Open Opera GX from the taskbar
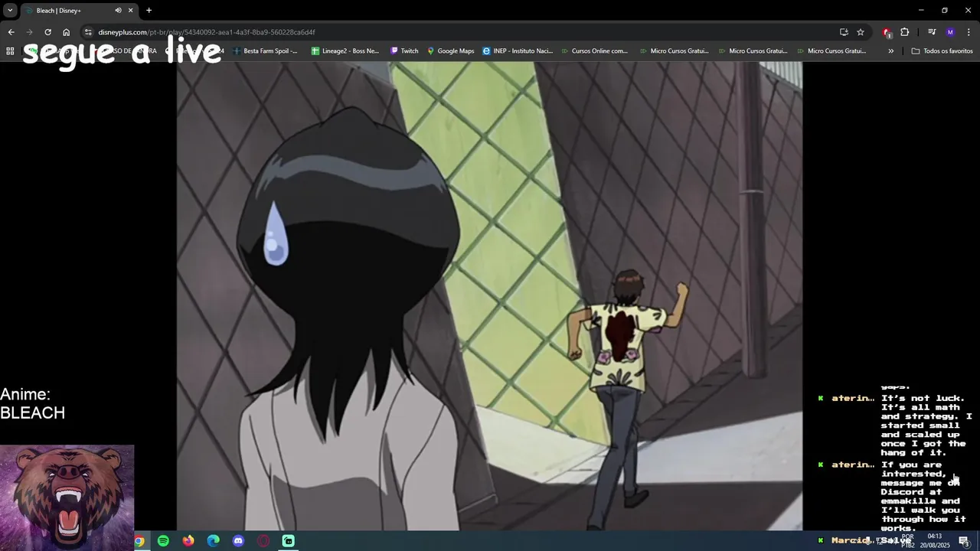The image size is (980, 551). coord(263,541)
